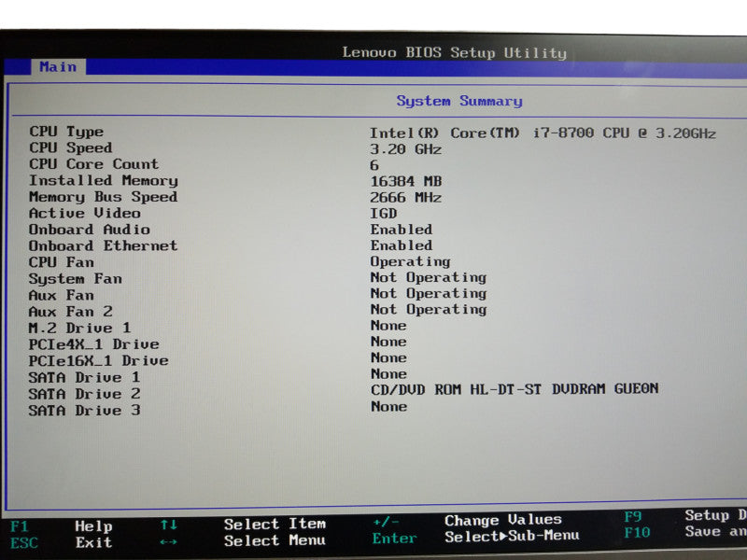Viewport: 747px width, 560px height.
Task: Click the CD/DVD ROM HL-DT-ST drive value
Action: (514, 389)
